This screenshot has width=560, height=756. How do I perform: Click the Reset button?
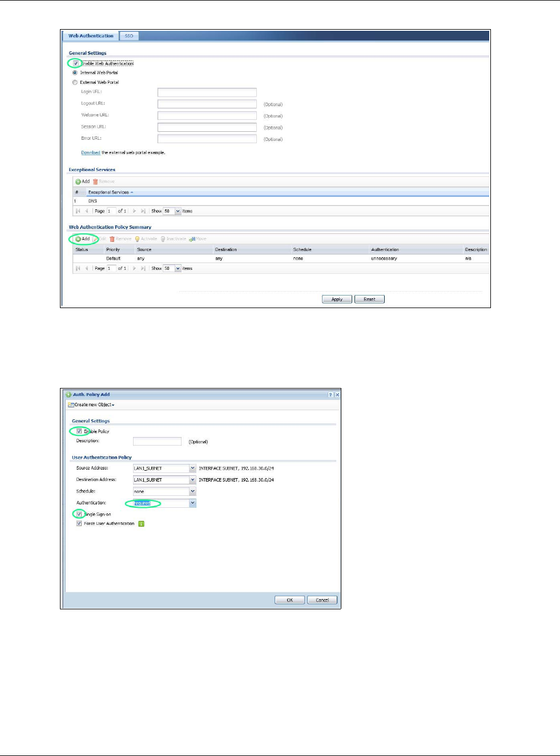369,299
